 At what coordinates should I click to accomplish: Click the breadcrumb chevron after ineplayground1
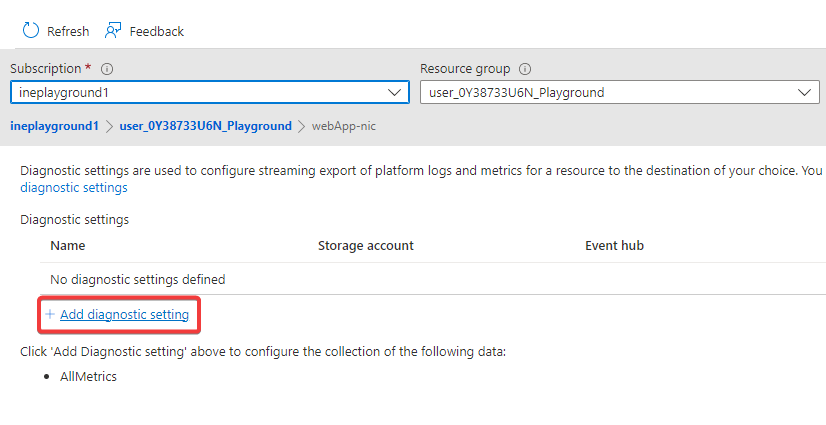tap(109, 126)
